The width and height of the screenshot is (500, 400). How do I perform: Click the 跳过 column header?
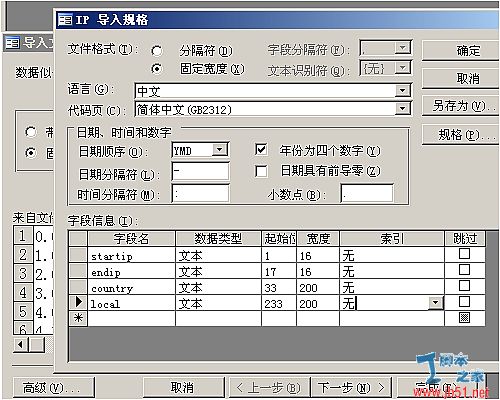465,239
